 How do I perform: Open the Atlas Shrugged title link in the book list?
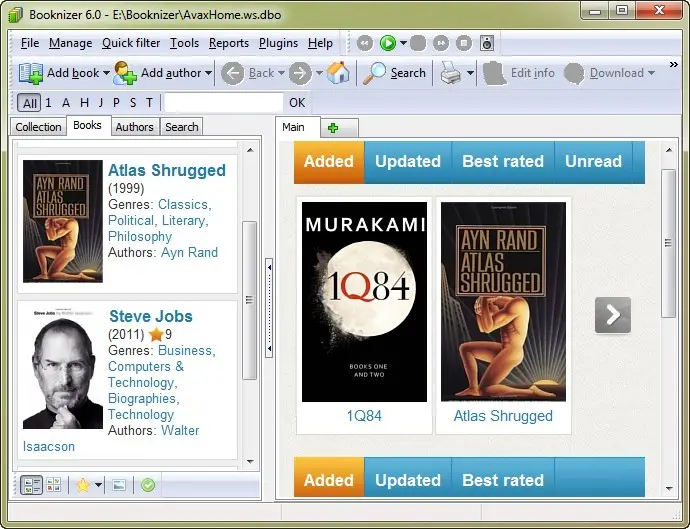point(167,170)
